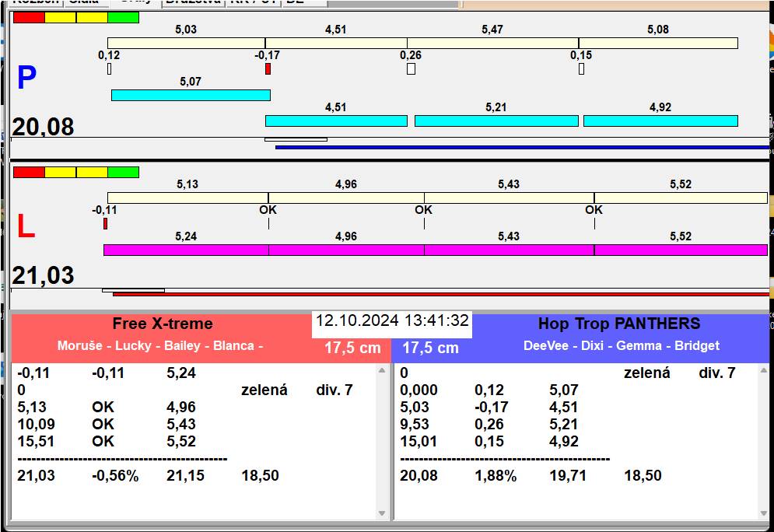
Task: Click the 1,88% value in right results
Action: coord(496,476)
